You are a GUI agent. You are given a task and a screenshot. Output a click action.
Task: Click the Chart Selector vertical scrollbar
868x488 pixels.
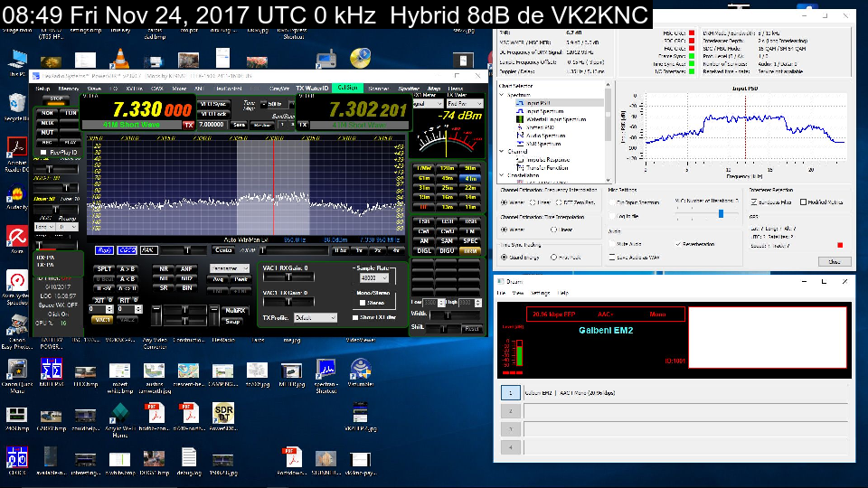[608, 132]
